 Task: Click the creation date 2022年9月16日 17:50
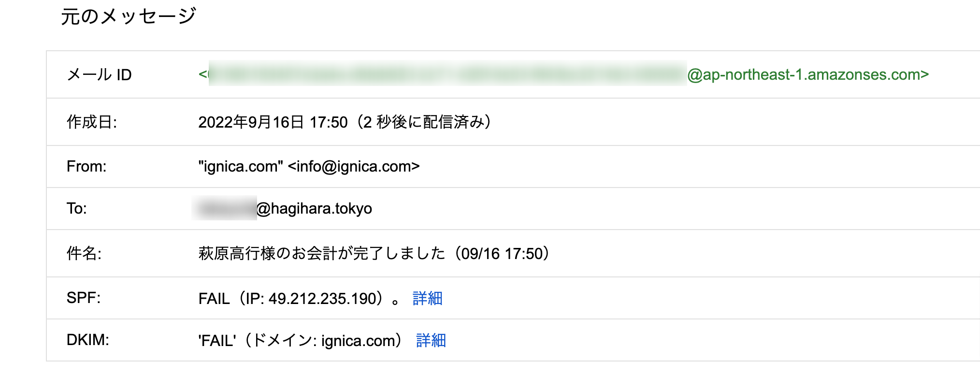[273, 122]
